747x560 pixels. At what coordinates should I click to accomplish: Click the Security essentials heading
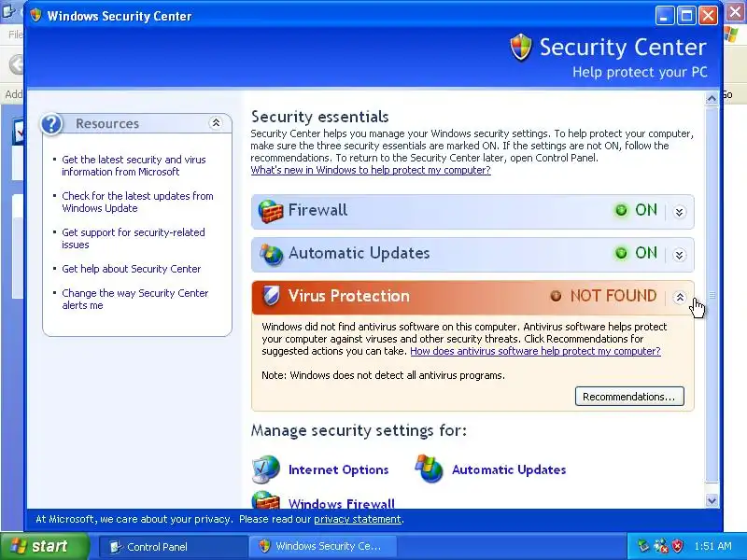tap(319, 117)
